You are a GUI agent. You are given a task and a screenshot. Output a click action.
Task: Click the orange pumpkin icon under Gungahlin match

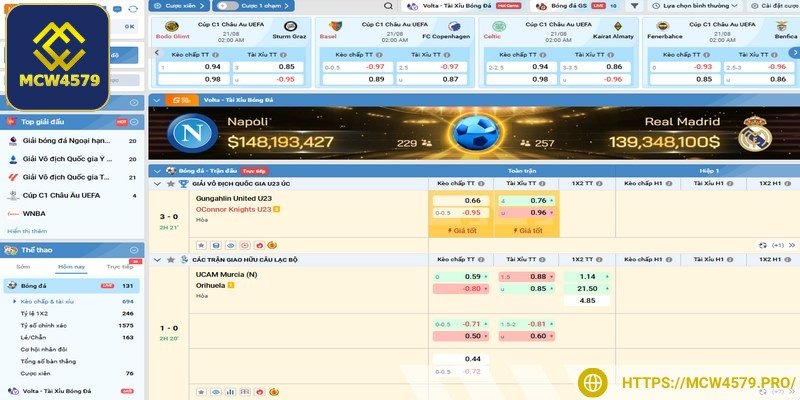[272, 245]
